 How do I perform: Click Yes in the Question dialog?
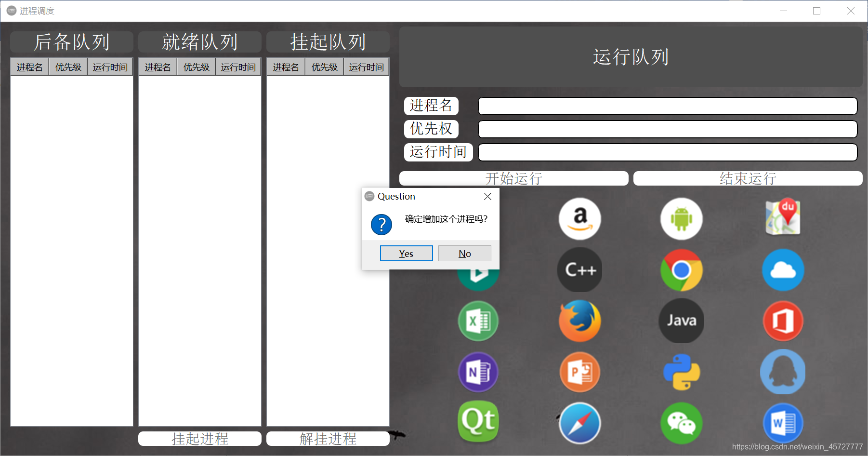[x=407, y=254]
